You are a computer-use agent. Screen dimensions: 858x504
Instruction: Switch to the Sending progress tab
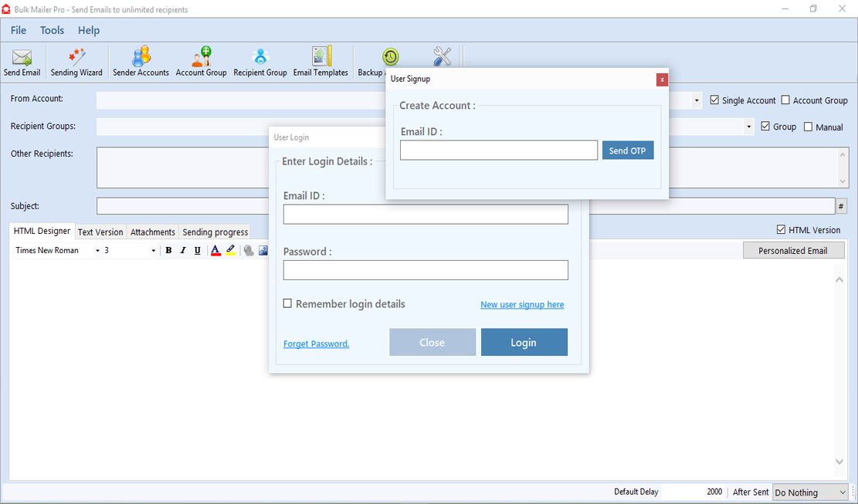click(x=215, y=232)
